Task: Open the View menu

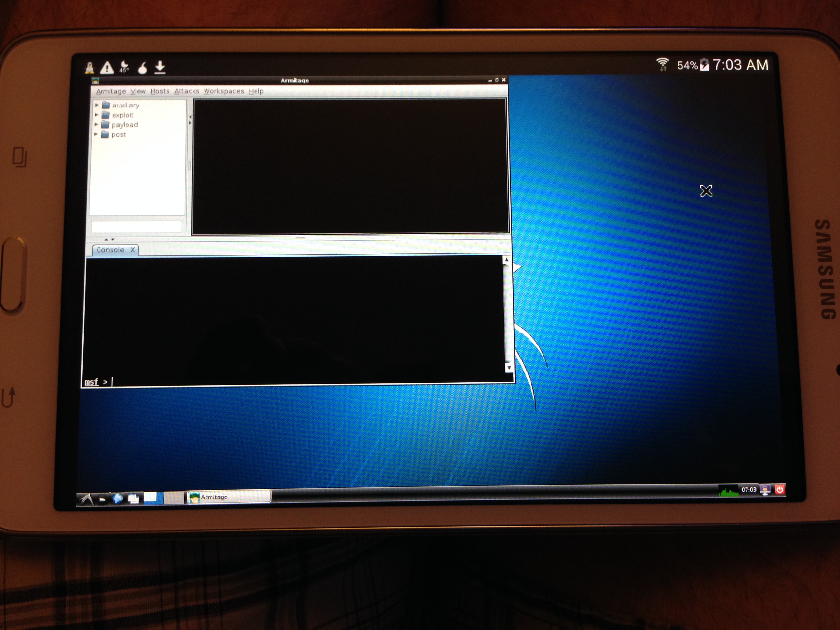Action: pyautogui.click(x=138, y=91)
